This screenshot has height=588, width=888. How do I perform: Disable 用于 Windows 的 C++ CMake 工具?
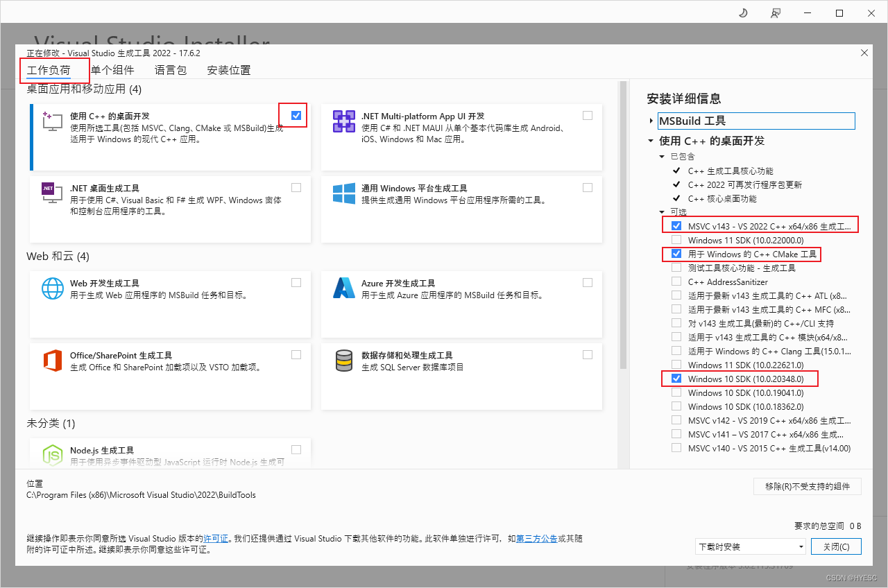[676, 253]
